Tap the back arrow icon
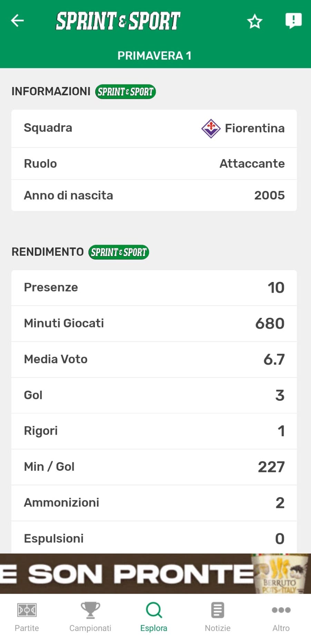Image resolution: width=311 pixels, height=644 pixels. coord(17,21)
